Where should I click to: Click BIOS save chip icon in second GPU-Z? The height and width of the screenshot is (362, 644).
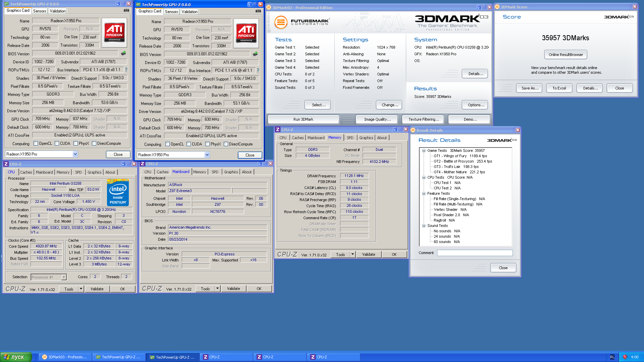click(255, 54)
